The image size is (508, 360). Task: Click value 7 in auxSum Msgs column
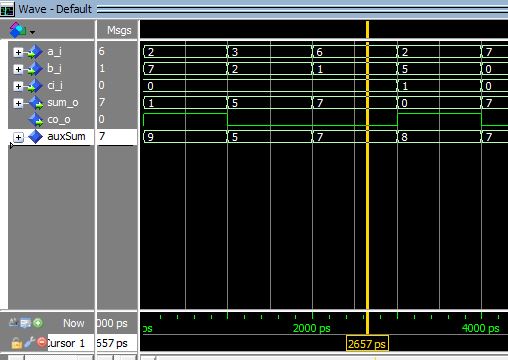tap(102, 136)
